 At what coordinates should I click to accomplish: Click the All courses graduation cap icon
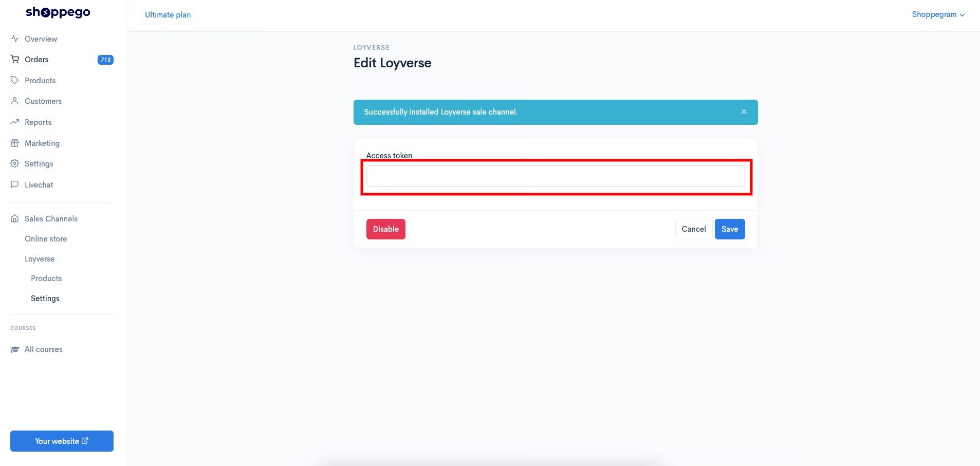tap(14, 349)
